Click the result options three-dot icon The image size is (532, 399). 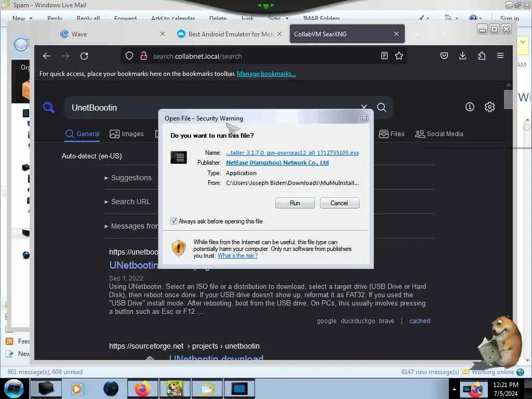(x=402, y=321)
